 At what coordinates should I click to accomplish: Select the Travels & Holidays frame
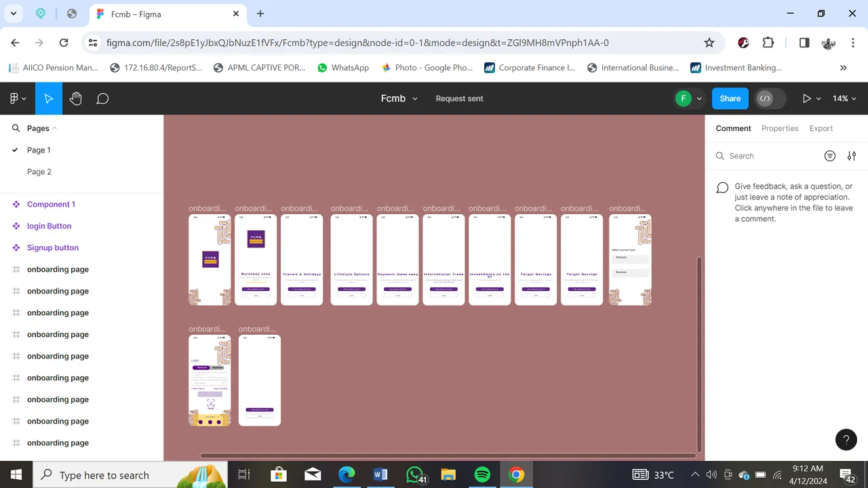[302, 260]
